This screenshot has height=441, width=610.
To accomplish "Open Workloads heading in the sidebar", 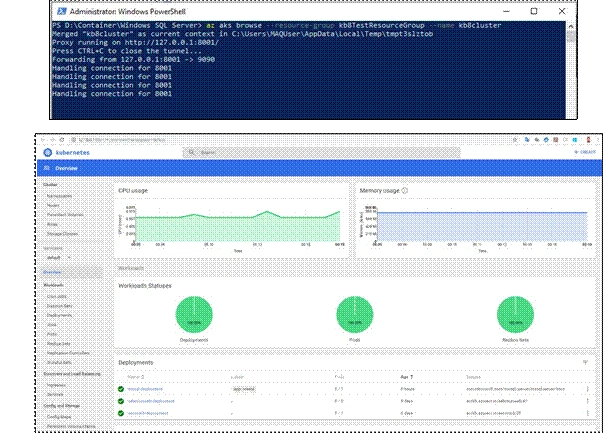I will [53, 285].
